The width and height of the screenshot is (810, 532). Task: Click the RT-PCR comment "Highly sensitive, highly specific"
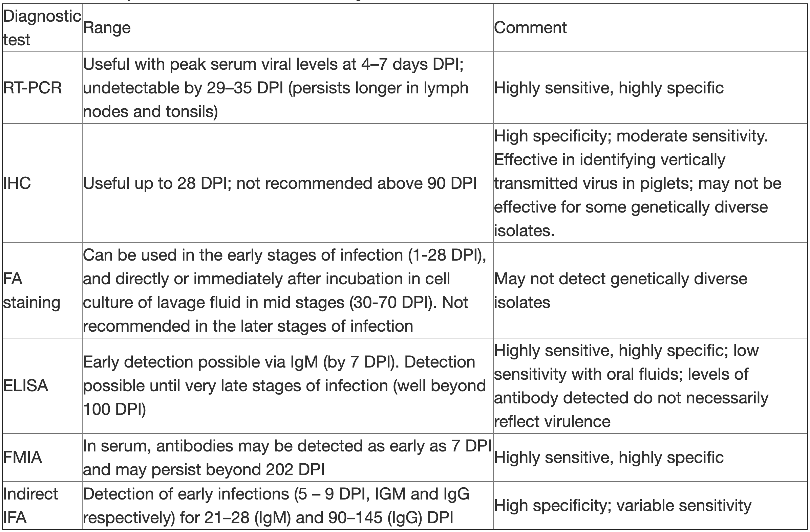point(608,88)
